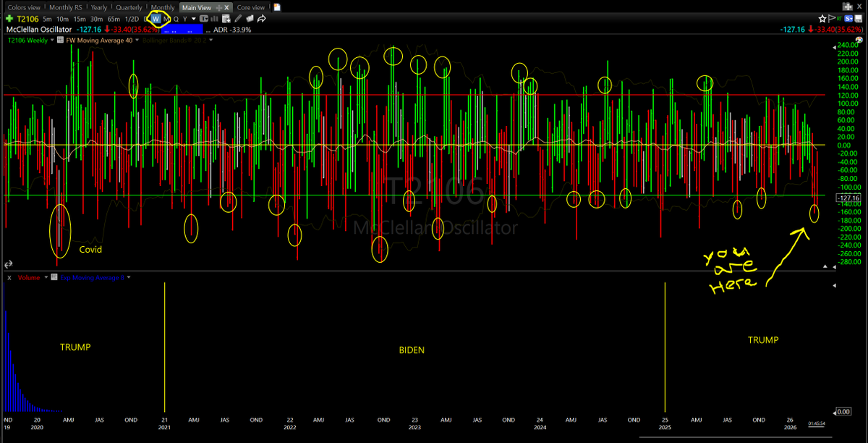The width and height of the screenshot is (868, 443).
Task: Click the timeframe icon after the Y dropdown
Action: coord(204,19)
